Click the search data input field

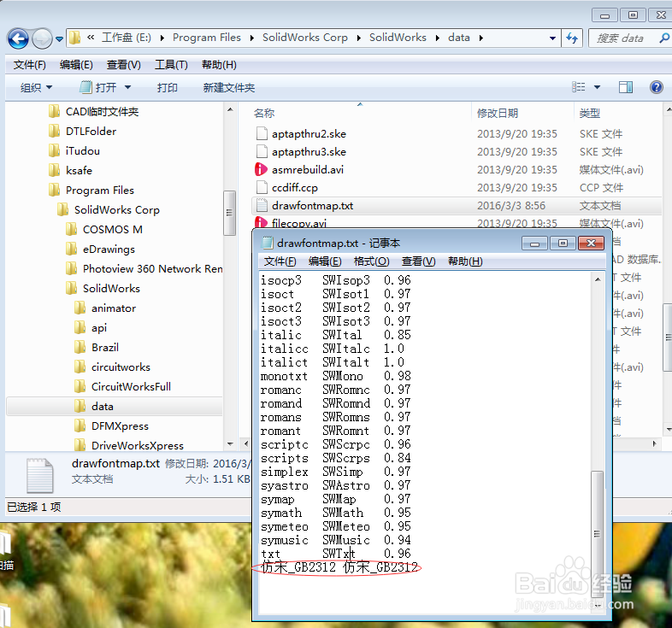(x=623, y=38)
